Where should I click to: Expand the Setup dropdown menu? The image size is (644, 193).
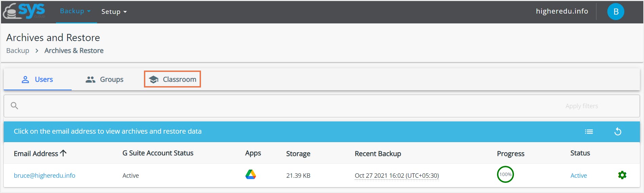click(114, 12)
